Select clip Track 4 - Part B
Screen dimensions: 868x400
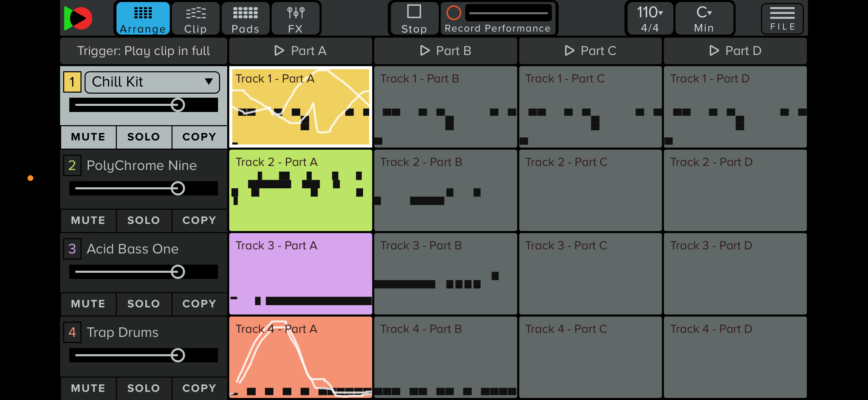pos(446,357)
